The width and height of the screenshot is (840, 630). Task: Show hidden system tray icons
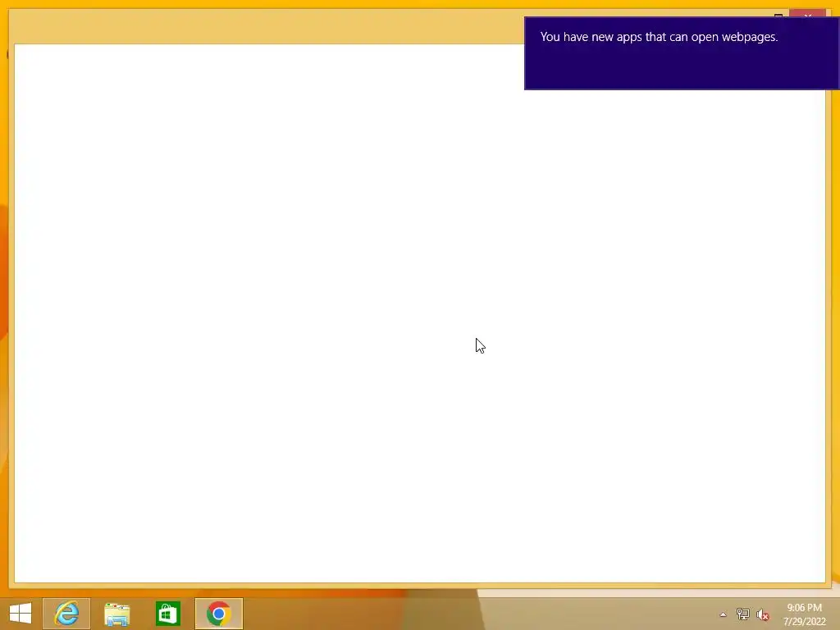click(723, 614)
